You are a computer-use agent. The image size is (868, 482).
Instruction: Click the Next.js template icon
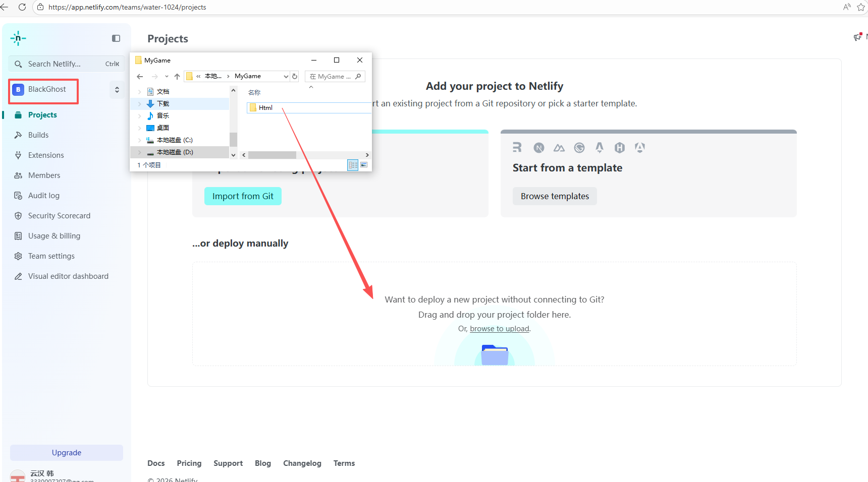[539, 148]
